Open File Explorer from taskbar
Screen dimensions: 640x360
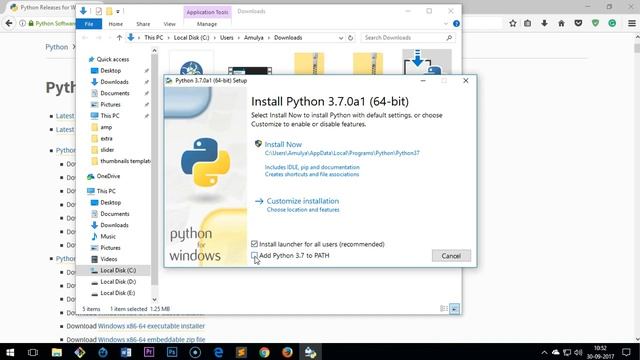tap(56, 352)
